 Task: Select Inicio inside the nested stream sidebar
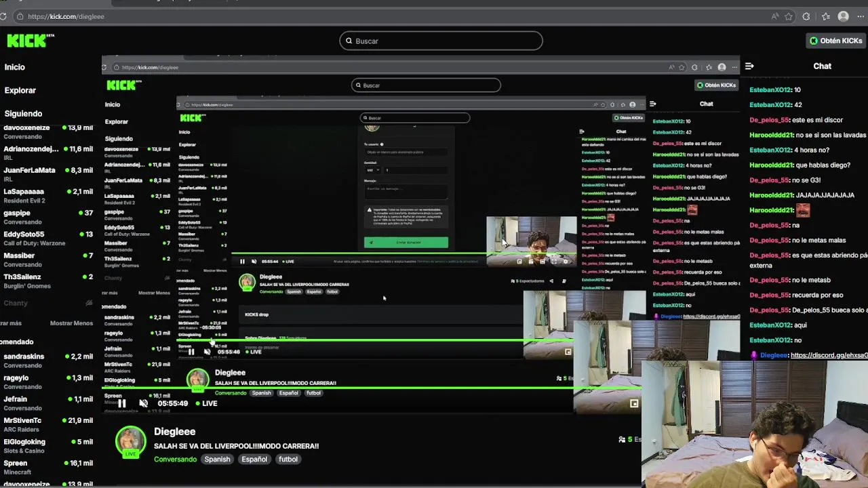113,104
